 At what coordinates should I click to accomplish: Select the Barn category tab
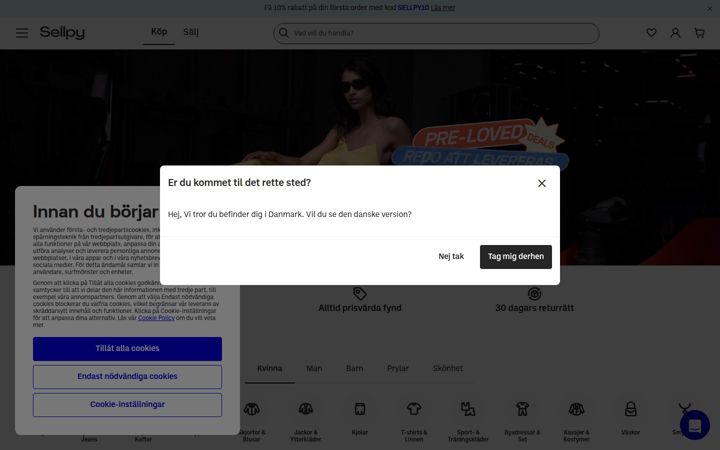(354, 368)
